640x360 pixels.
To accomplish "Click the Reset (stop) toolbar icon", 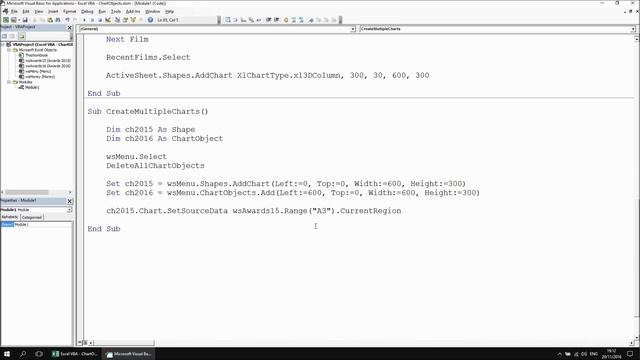I will [100, 20].
